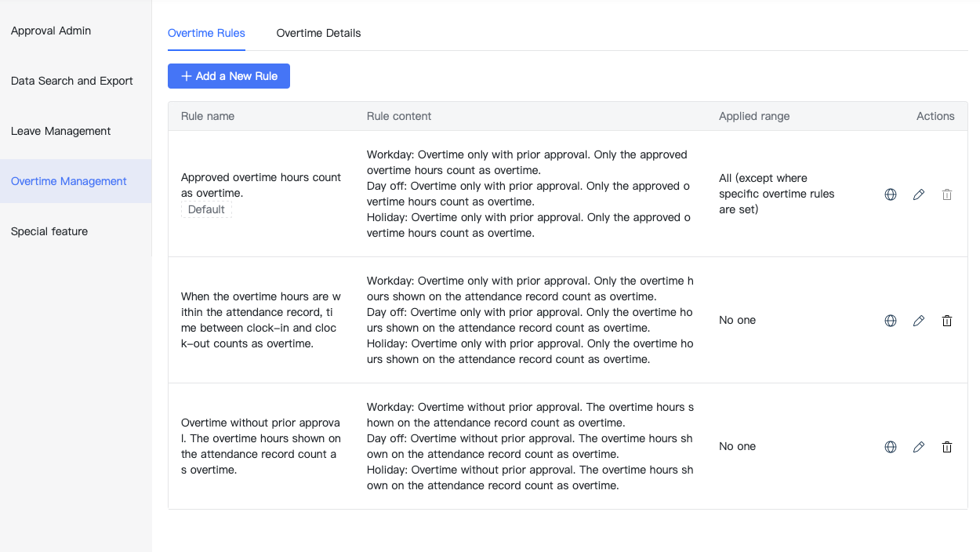The width and height of the screenshot is (980, 552).
Task: Click Add a New Rule button
Action: click(x=229, y=76)
